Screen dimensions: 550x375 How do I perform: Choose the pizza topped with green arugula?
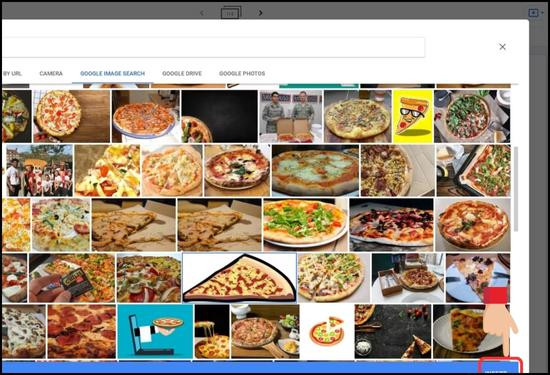(305, 225)
